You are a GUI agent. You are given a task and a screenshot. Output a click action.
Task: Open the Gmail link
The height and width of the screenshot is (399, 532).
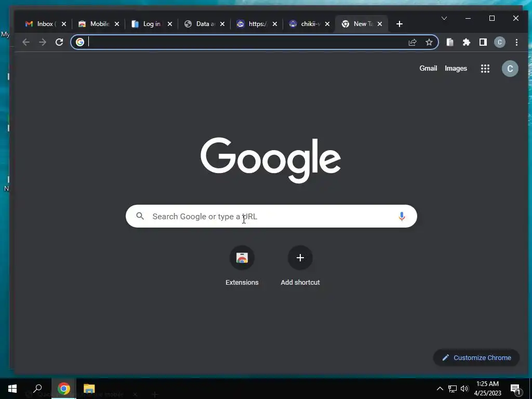tap(428, 68)
